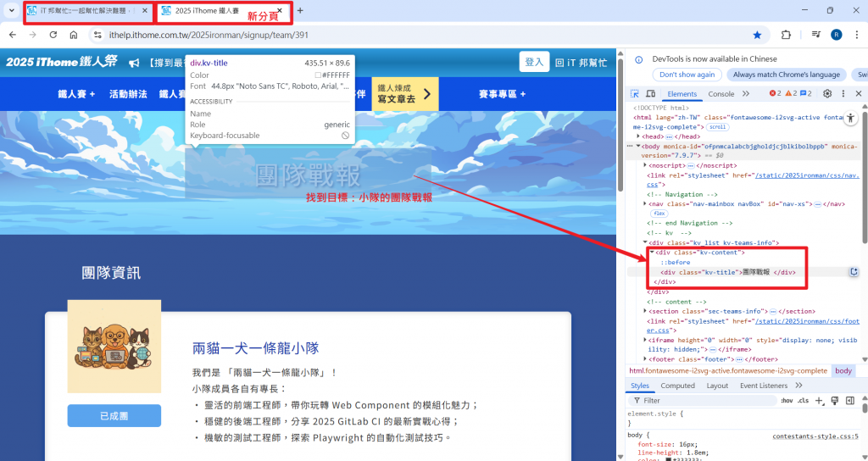Switch to the Console panel tab
Image resolution: width=868 pixels, height=461 pixels.
721,94
